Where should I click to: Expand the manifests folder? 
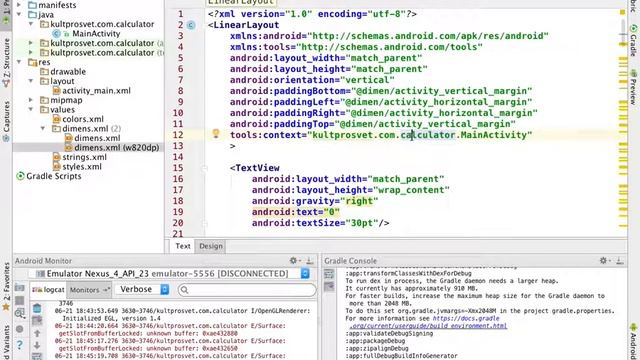click(19, 5)
